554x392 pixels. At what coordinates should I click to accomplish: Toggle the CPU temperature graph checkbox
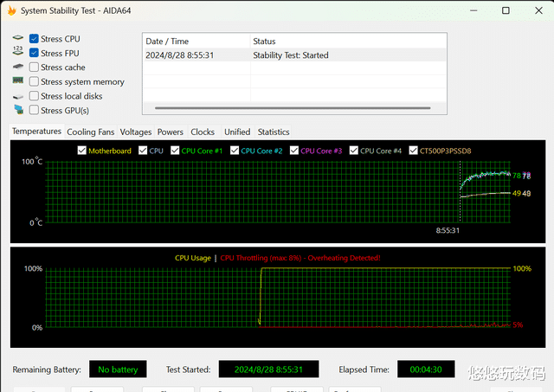143,151
